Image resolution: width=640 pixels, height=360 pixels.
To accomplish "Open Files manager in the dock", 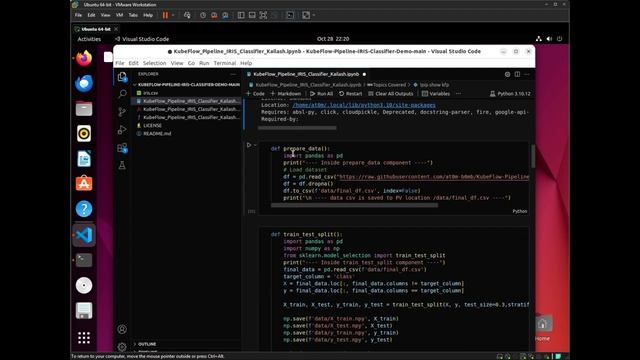I will coord(84,109).
